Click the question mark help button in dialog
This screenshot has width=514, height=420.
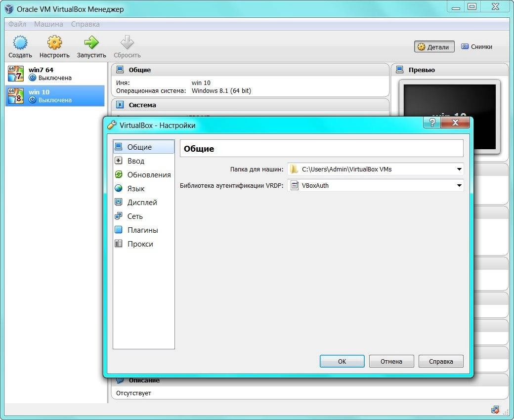coord(432,123)
